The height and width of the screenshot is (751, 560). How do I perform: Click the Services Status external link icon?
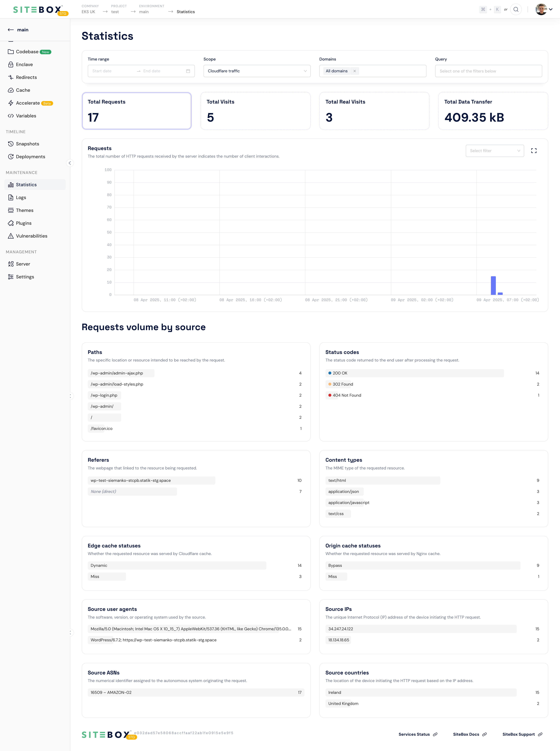pos(435,734)
